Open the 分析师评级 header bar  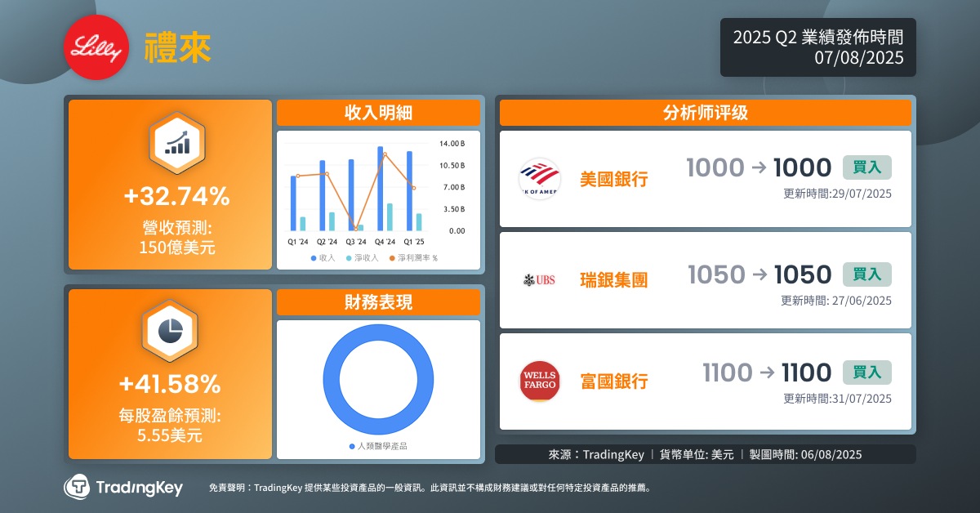[x=705, y=113]
